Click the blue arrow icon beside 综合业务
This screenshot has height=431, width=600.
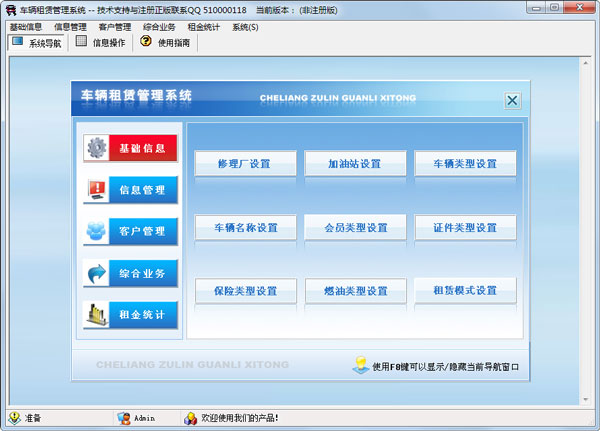[96, 273]
